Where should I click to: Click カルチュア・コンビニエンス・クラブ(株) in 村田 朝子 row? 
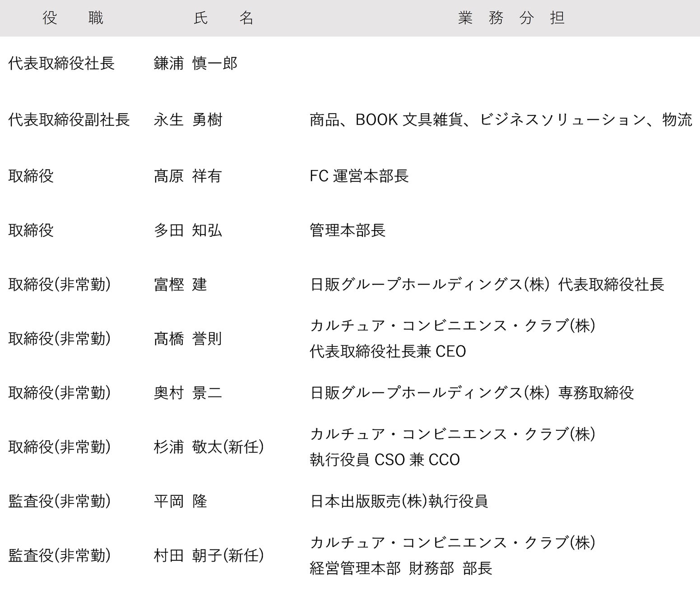(453, 542)
